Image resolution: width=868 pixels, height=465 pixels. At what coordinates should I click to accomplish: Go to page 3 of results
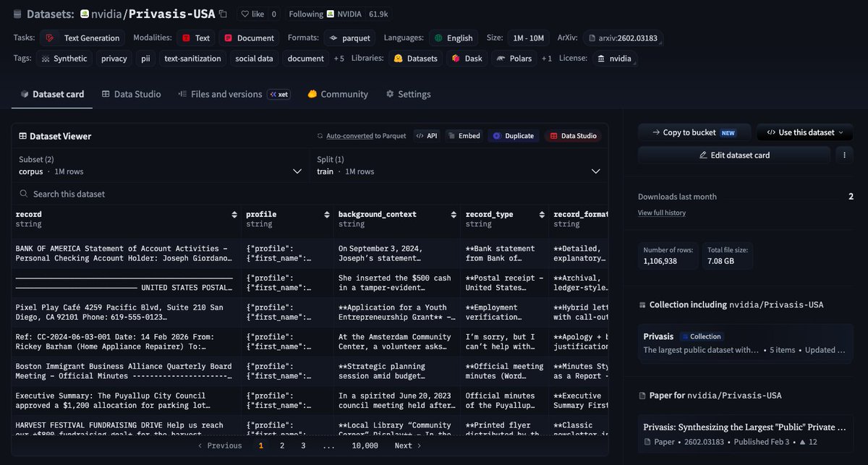[303, 445]
